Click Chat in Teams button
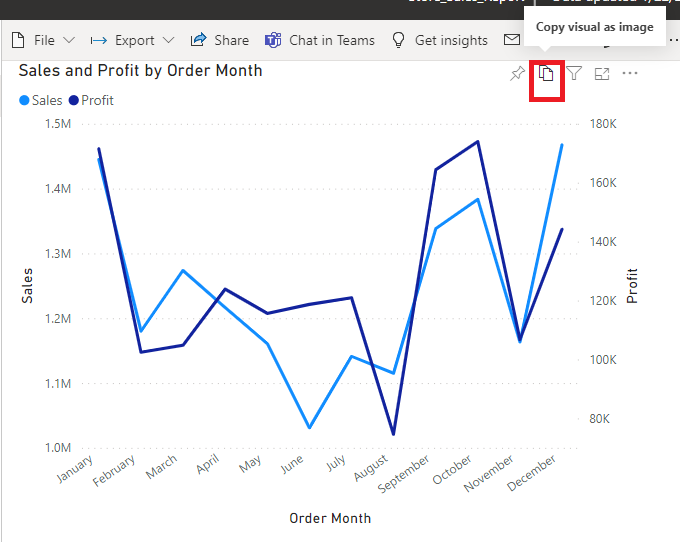 click(320, 40)
